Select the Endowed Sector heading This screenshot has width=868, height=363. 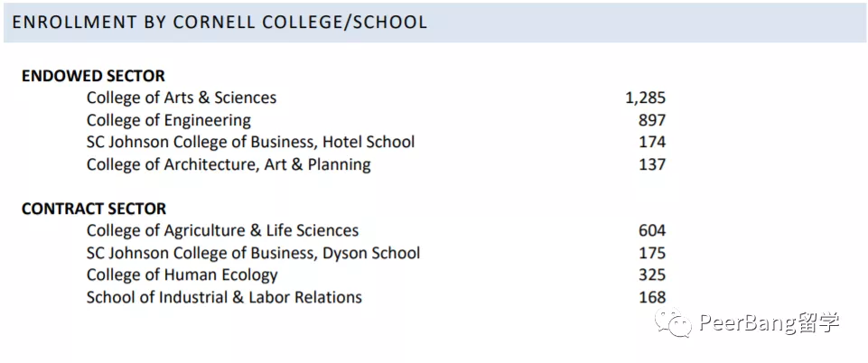coord(93,76)
